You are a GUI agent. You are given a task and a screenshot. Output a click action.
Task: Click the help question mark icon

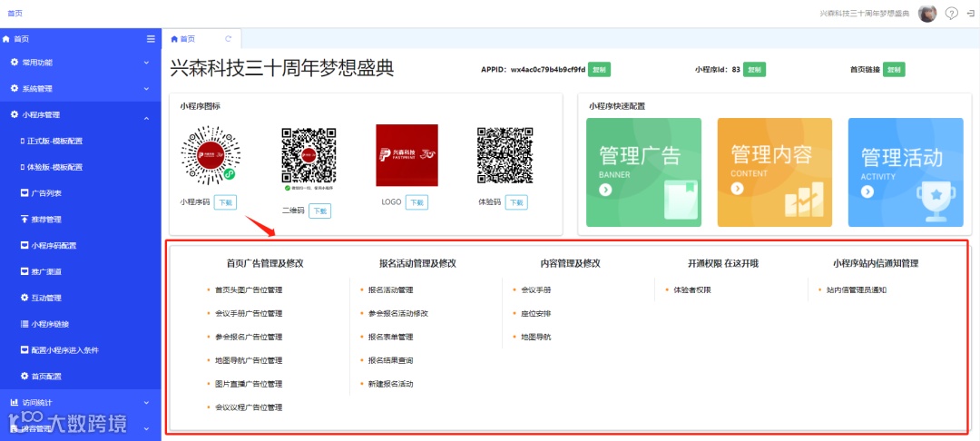coord(951,13)
